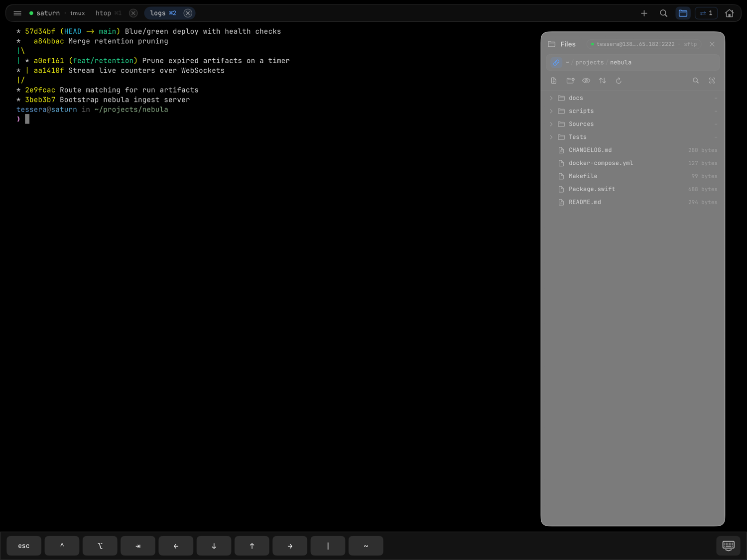Viewport: 747px width, 560px height.
Task: Click the ~/projects/nebula path in prompt
Action: point(131,110)
